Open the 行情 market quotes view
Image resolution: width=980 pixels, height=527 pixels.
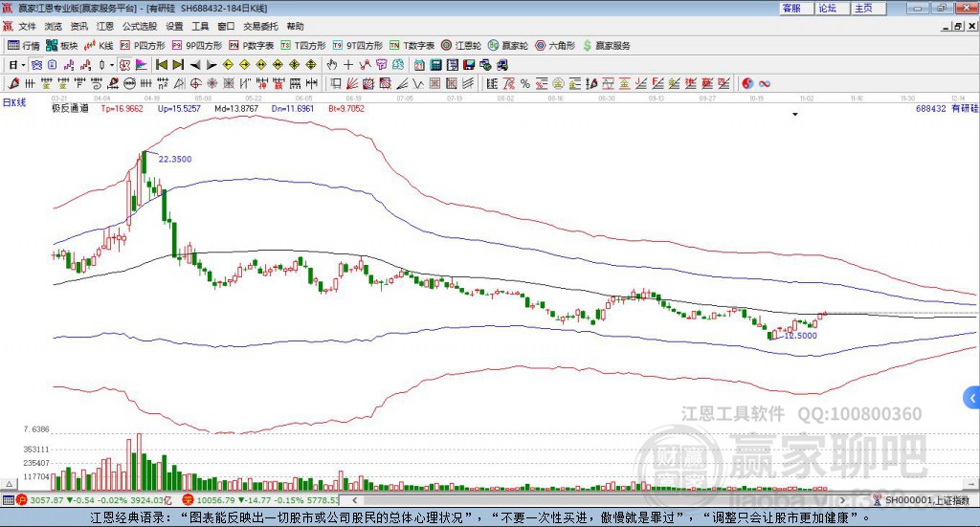[x=23, y=46]
